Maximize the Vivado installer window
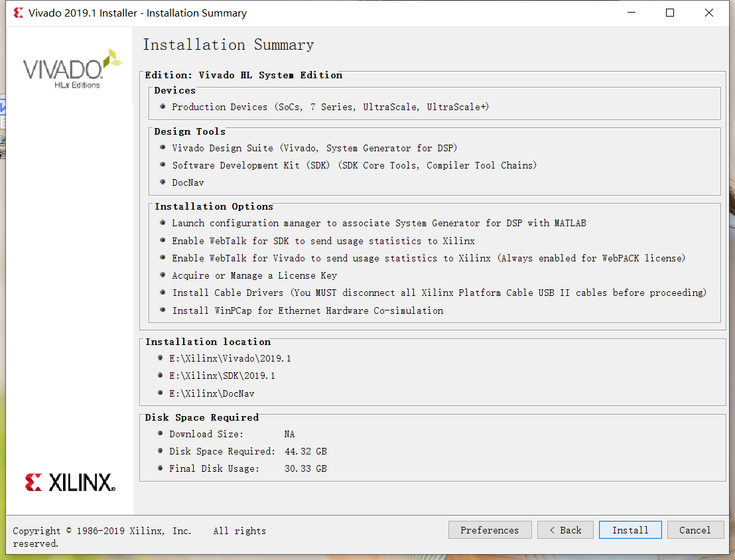Image resolution: width=735 pixels, height=560 pixels. pyautogui.click(x=670, y=13)
